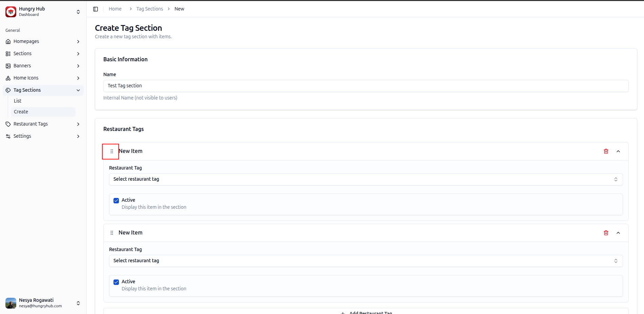Delete the second New Item tag
Screen dimensions: 644x314
(606, 233)
